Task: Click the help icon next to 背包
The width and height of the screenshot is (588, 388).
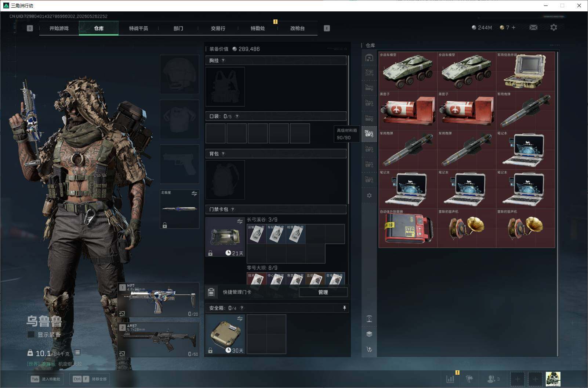Action: (223, 154)
